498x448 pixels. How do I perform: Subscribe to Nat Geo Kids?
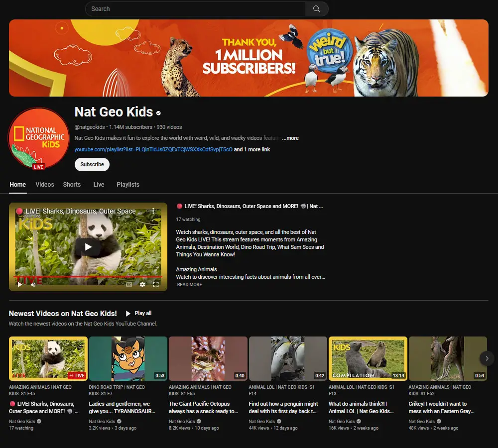click(92, 164)
